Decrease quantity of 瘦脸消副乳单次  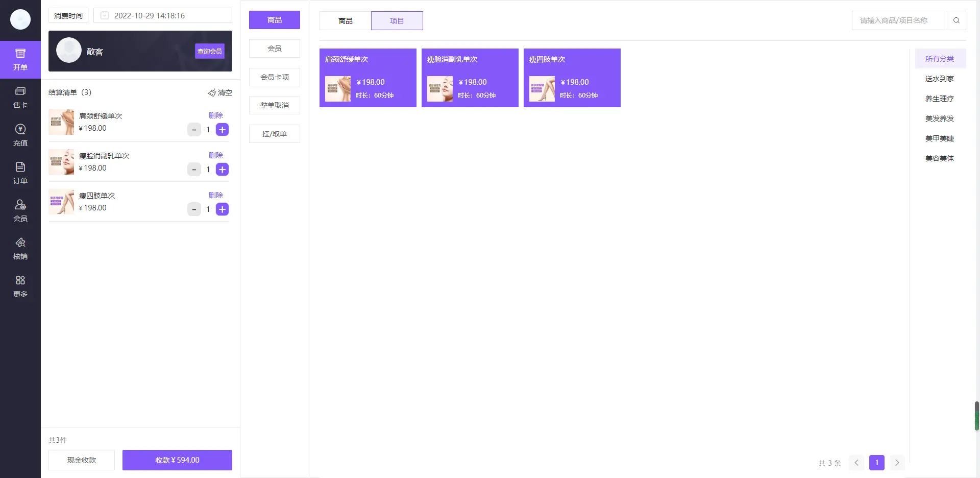(x=194, y=170)
